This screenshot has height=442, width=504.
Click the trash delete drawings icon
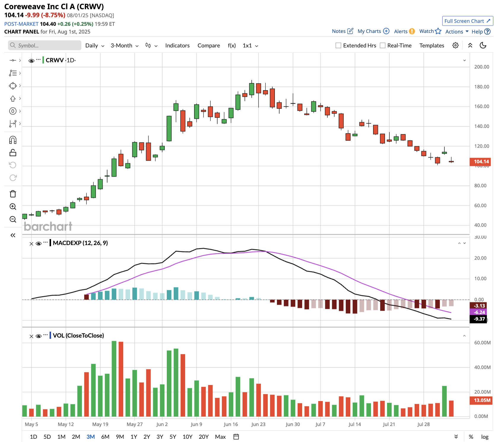(13, 194)
